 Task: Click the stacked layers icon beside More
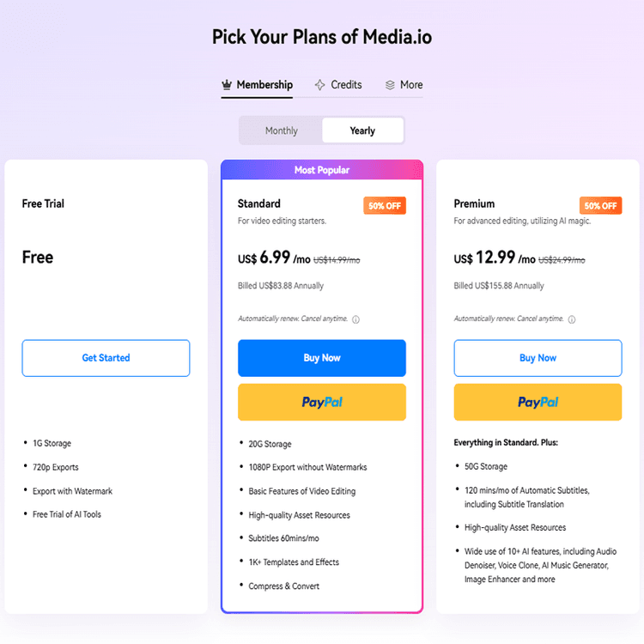click(390, 85)
